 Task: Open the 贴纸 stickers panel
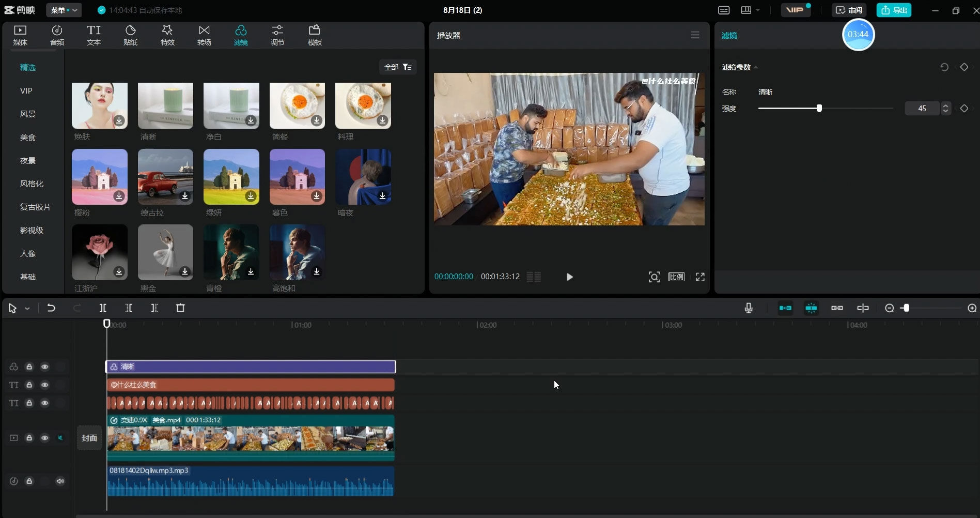pyautogui.click(x=130, y=35)
